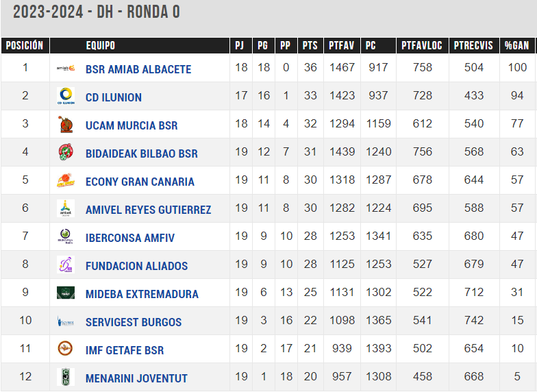Screen dimensions: 537x392
Task: Click the PTFAVLOC column header
Action: [x=422, y=45]
